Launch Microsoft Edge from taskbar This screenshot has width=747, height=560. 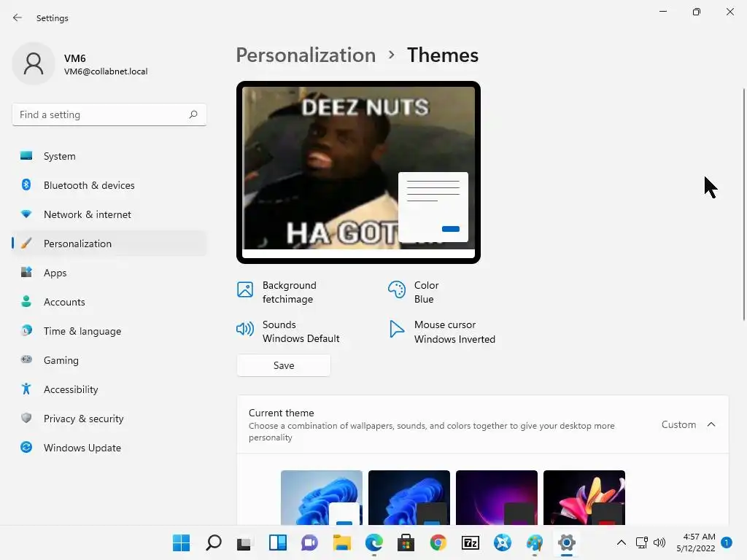[x=374, y=542]
